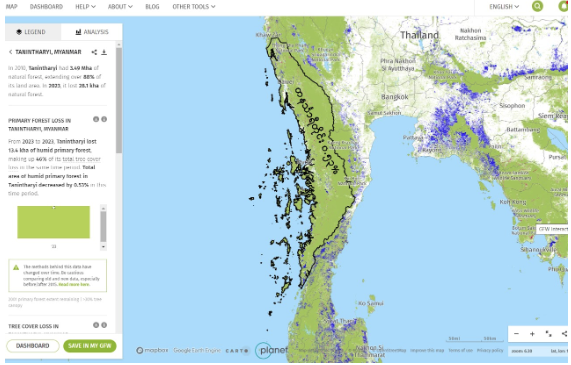Expand the Other Tools dropdown

(x=194, y=7)
